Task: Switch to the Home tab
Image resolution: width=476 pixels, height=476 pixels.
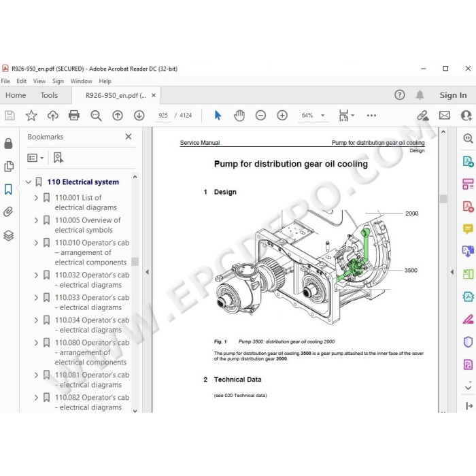Action: 16,95
